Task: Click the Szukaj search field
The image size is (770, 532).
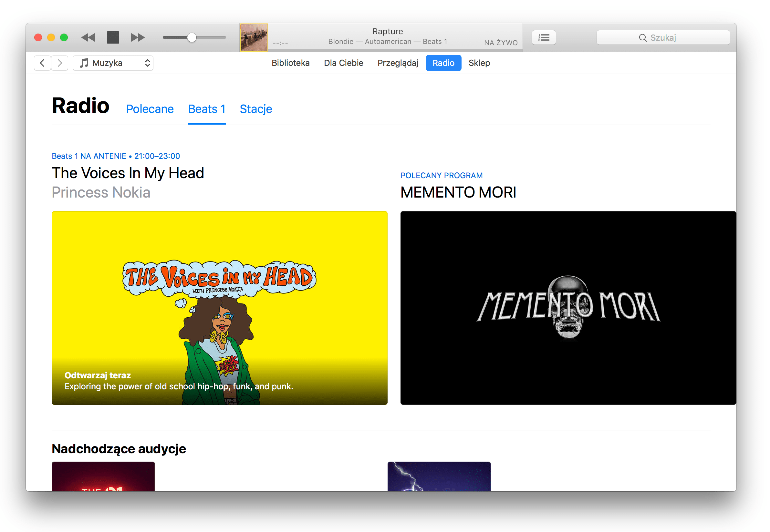Action: click(x=663, y=37)
